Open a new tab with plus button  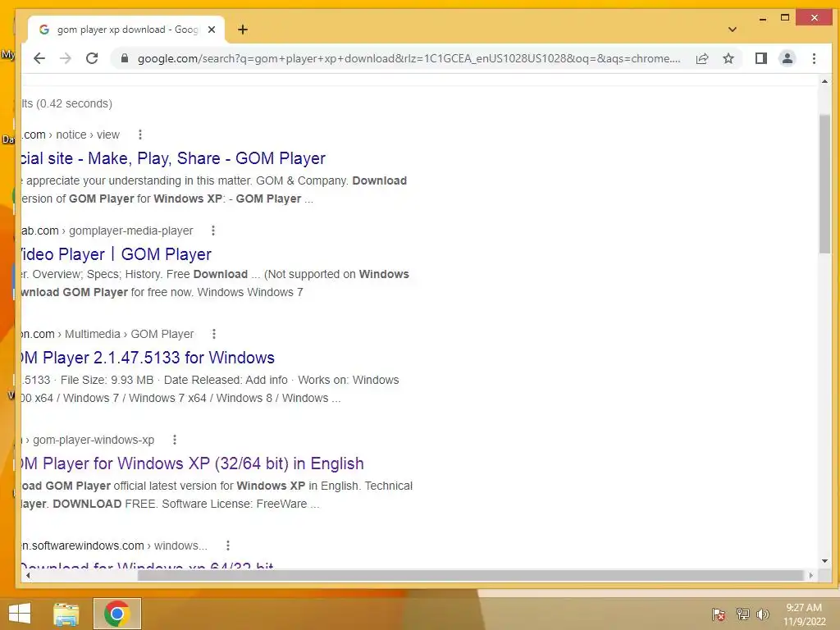(x=243, y=30)
